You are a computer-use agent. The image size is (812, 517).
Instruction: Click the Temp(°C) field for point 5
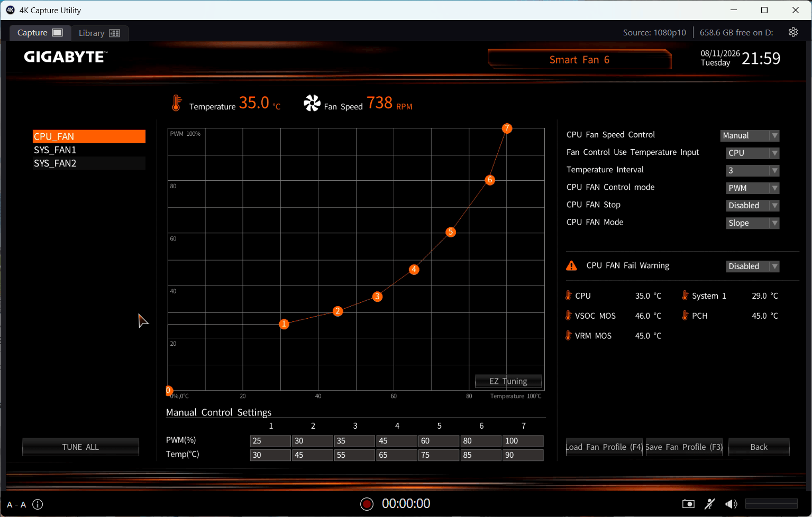click(439, 455)
